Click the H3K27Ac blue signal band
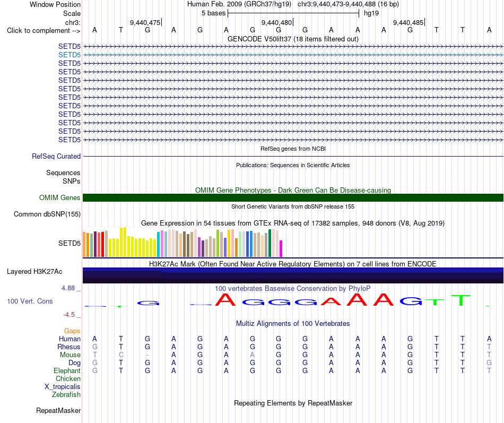 (x=293, y=275)
